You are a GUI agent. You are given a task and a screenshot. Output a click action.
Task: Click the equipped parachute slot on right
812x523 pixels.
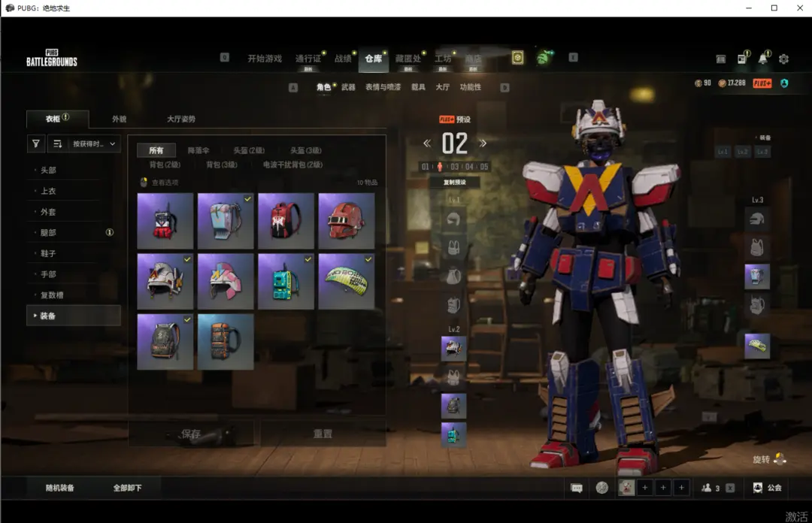tap(757, 346)
